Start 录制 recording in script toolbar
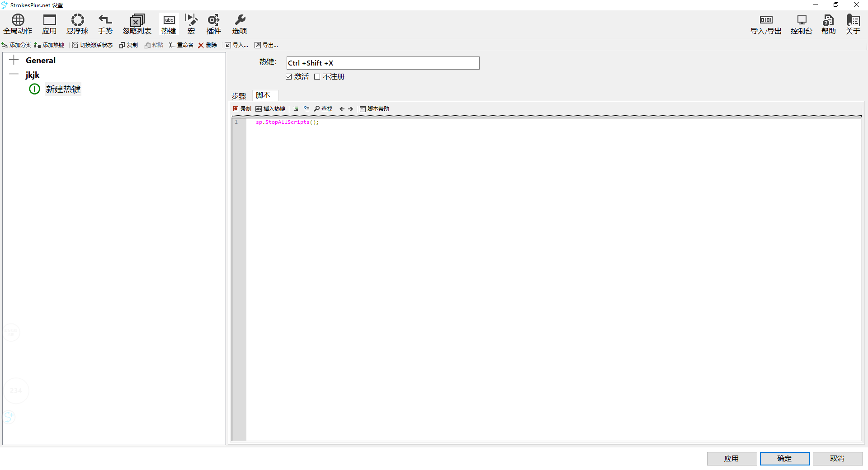 pyautogui.click(x=242, y=109)
